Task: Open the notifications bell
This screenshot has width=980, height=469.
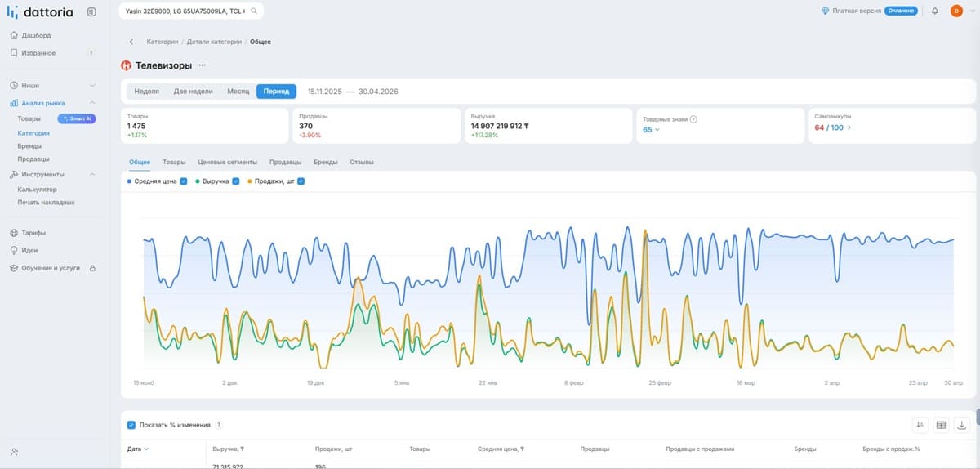Action: click(934, 11)
